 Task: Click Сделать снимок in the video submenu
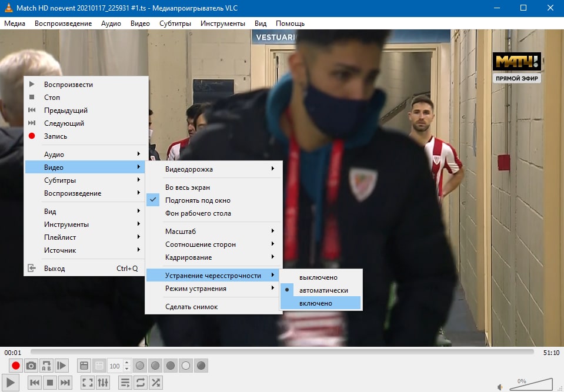[x=213, y=307]
